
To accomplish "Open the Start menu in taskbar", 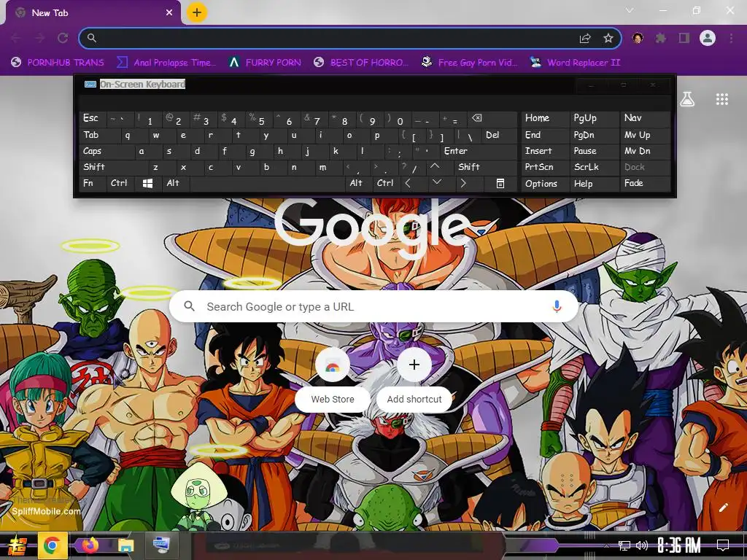I will tap(17, 545).
